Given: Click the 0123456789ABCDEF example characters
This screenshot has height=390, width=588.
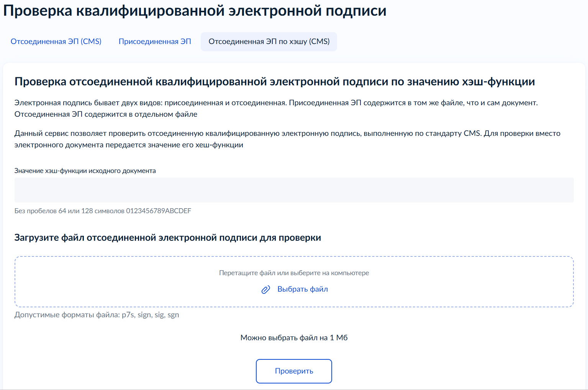Looking at the screenshot, I should point(159,211).
